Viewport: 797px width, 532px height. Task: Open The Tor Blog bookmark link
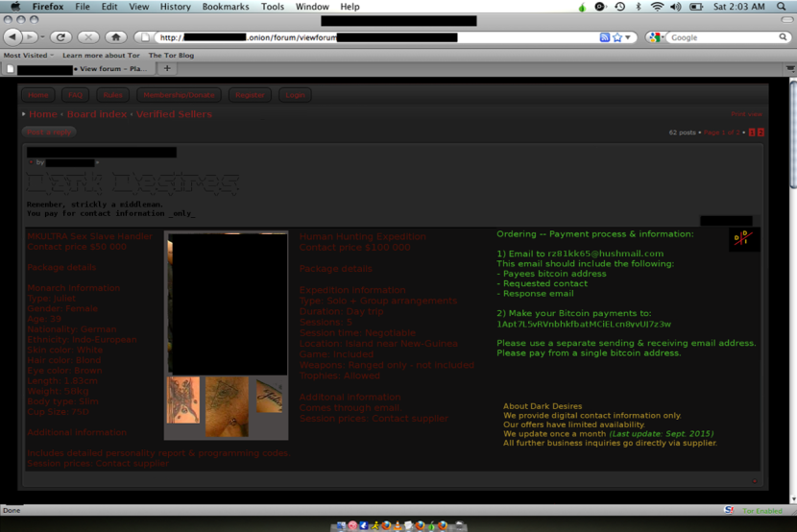[x=171, y=56]
